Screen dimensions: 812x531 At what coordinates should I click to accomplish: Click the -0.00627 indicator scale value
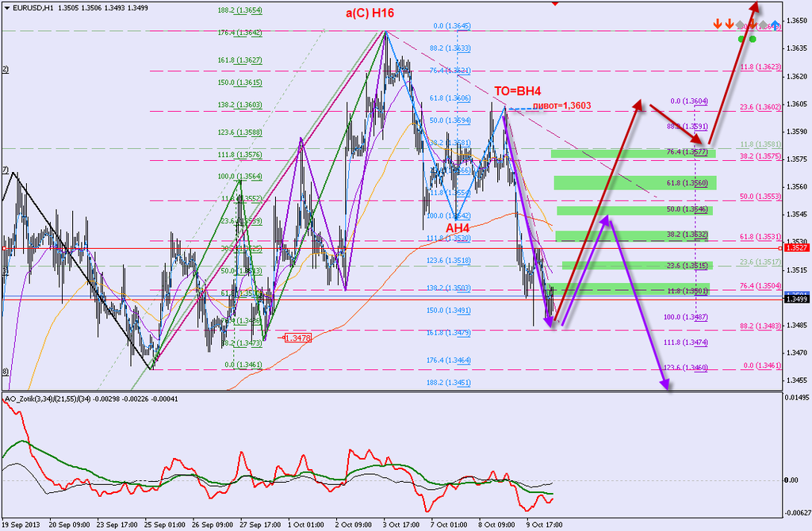(798, 513)
